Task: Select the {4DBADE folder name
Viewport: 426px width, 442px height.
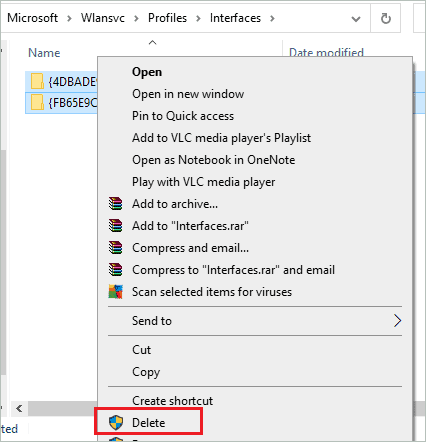Action: tap(72, 82)
